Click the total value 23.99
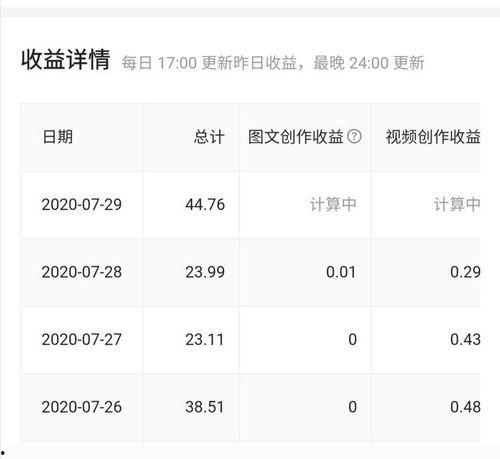 coord(205,272)
